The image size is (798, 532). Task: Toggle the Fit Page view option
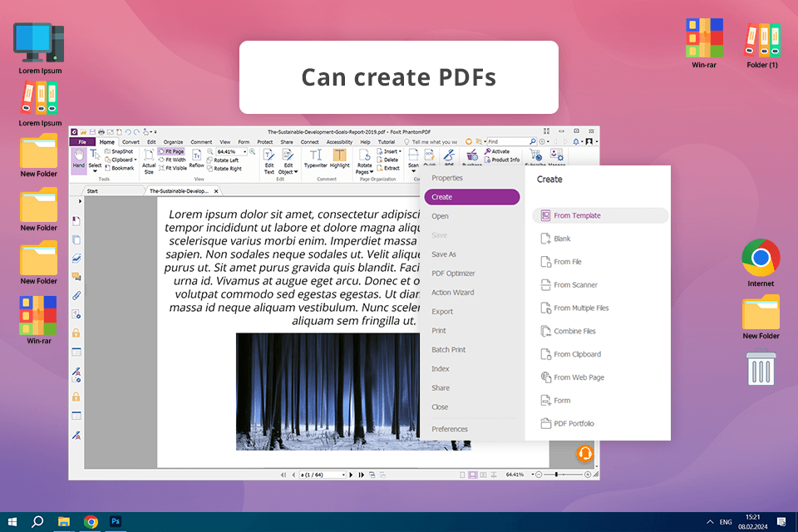pyautogui.click(x=171, y=152)
